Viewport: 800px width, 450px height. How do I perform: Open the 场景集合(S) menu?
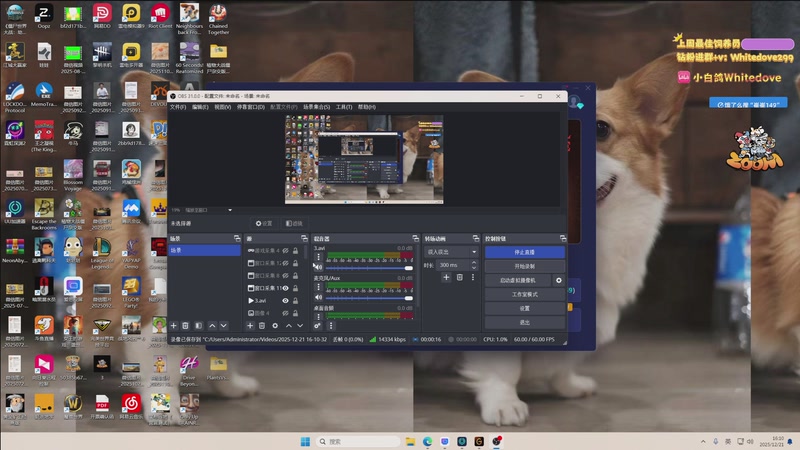click(x=316, y=107)
